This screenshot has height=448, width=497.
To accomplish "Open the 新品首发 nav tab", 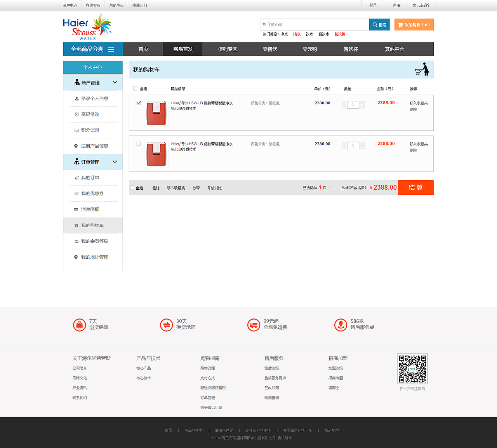I will [x=183, y=49].
